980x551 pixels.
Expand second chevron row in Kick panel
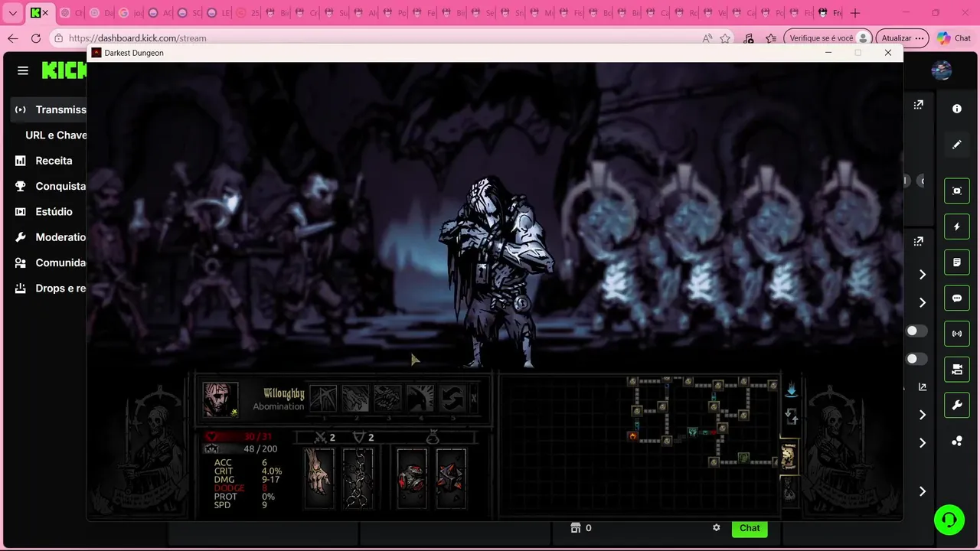click(923, 303)
